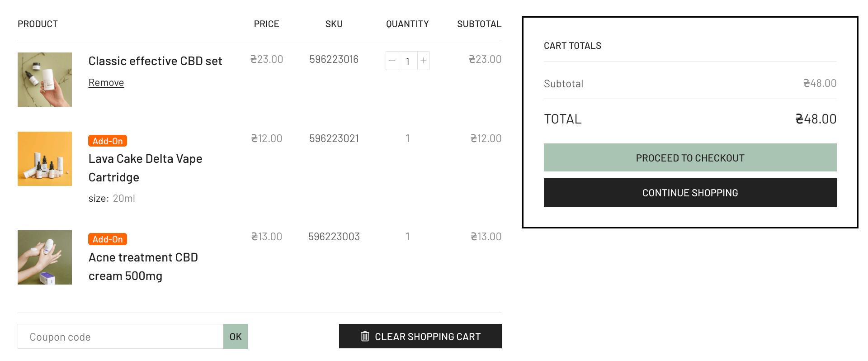The image size is (868, 361).
Task: Click the TOTAL amount in Cart Totals
Action: pyautogui.click(x=816, y=119)
